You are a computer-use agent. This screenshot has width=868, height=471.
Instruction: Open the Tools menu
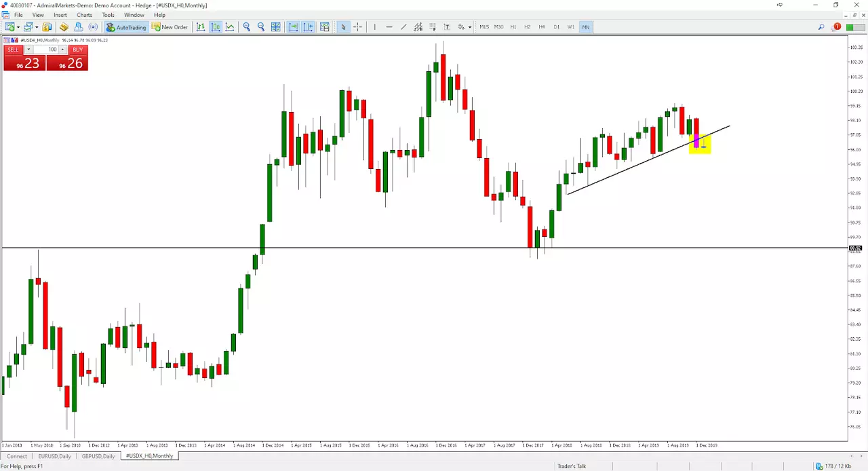[108, 15]
